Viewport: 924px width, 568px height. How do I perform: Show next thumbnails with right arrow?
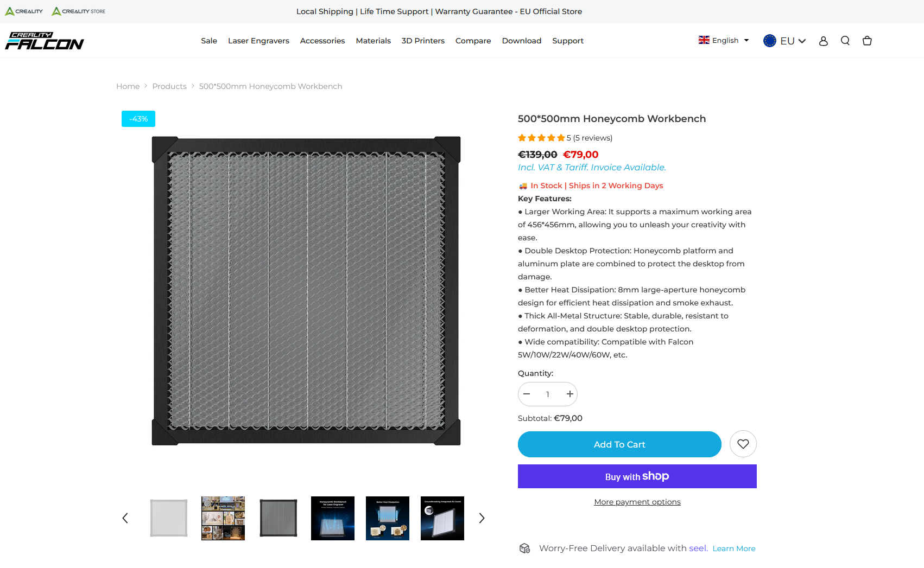(482, 518)
